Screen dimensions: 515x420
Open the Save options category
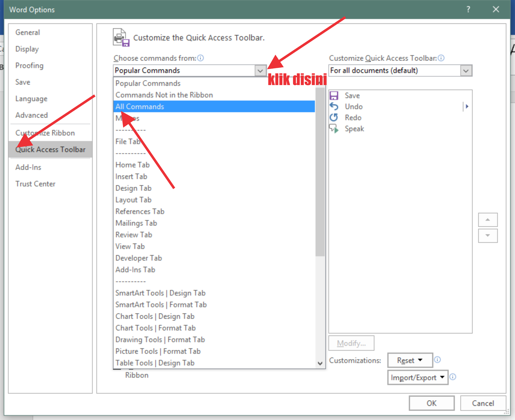pos(50,82)
